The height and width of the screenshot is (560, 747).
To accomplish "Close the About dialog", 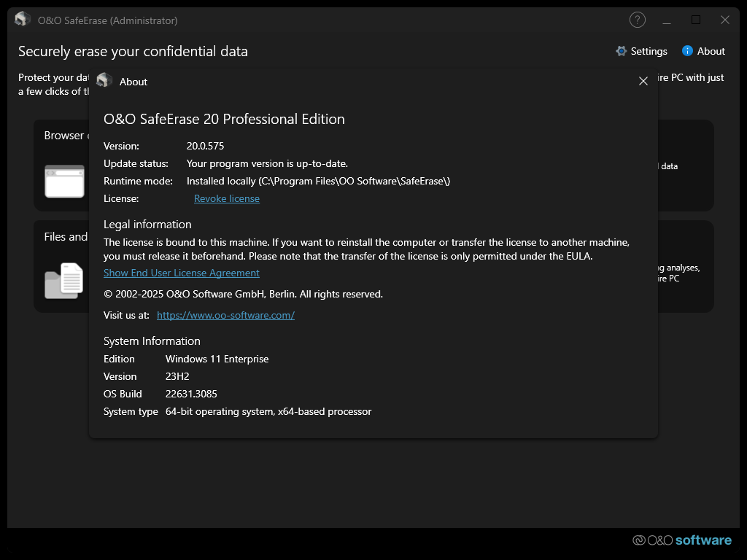I will 643,82.
